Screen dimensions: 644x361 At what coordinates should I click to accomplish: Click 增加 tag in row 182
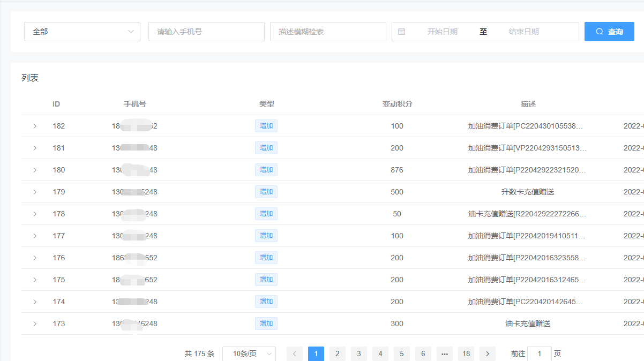tap(266, 126)
